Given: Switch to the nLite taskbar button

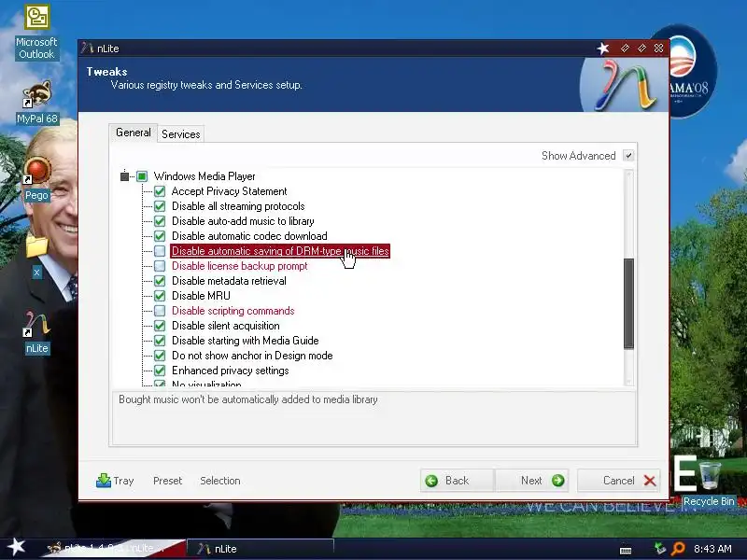Looking at the screenshot, I should 261,549.
